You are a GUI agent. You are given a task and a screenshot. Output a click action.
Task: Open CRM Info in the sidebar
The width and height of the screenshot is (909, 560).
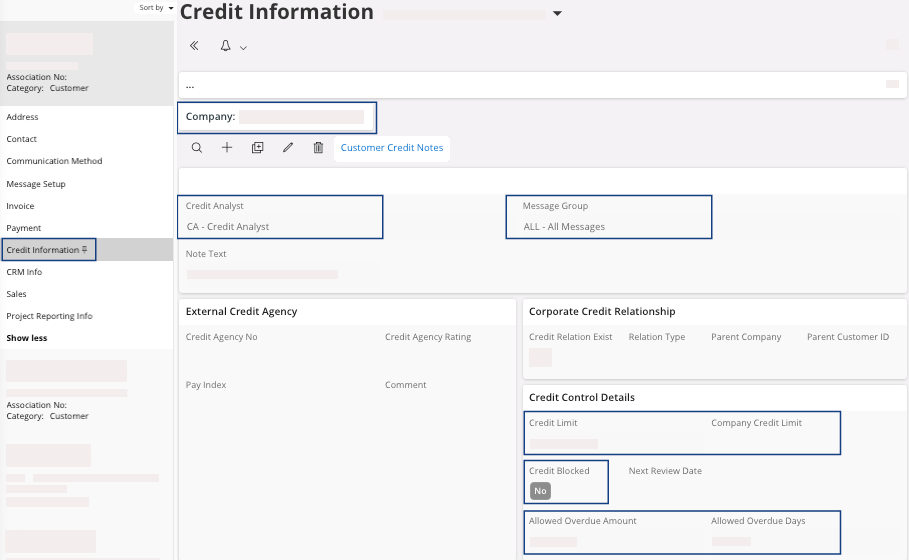pos(24,272)
